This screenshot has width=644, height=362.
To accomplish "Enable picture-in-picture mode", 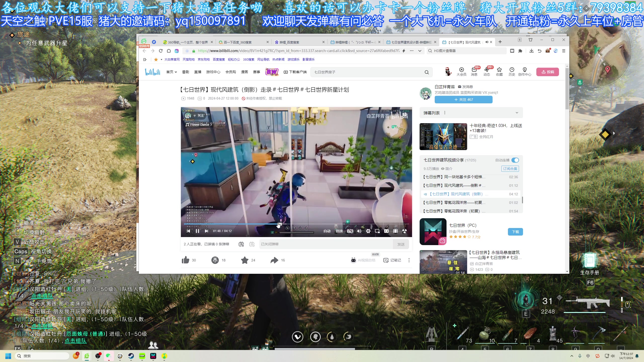I will (x=377, y=231).
